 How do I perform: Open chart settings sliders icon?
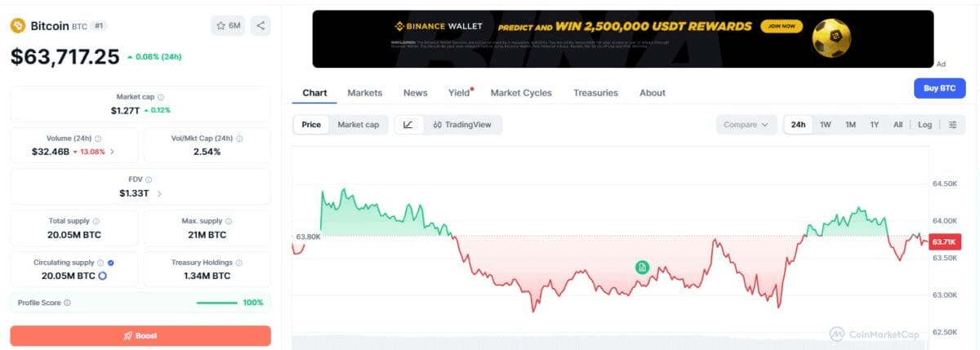pos(953,125)
